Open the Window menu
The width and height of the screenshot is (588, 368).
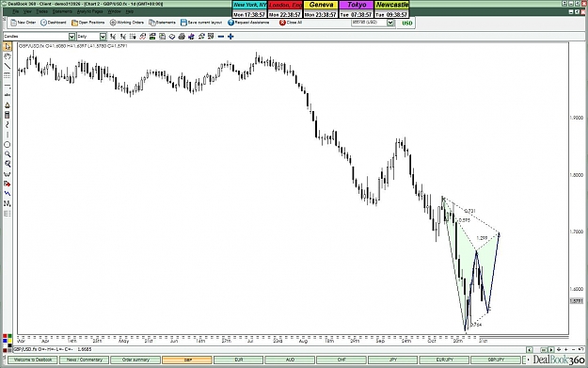click(115, 11)
